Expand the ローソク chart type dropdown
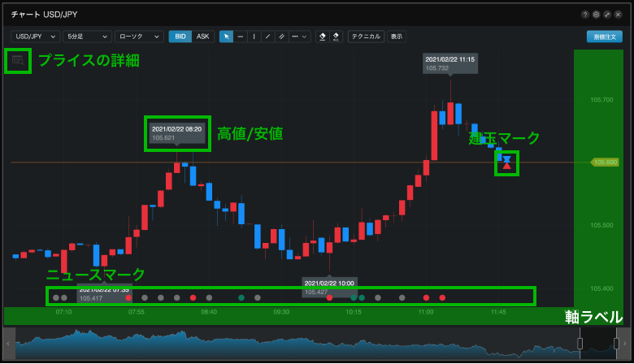Screen dimensions: 634x364 (139, 37)
